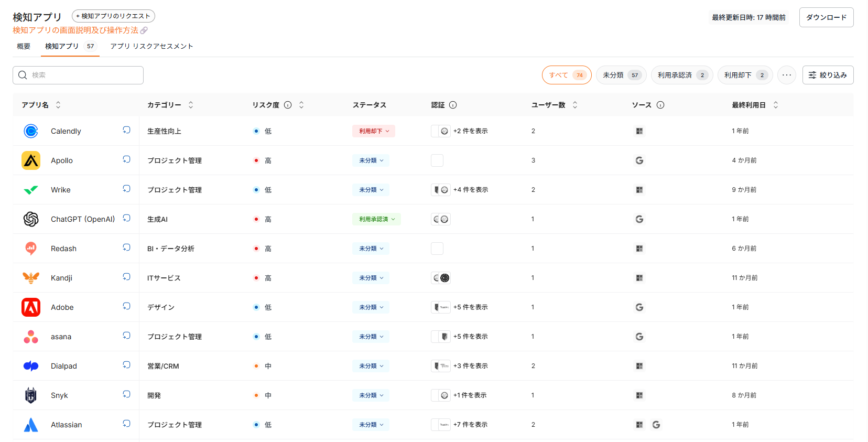Screen dimensions: 868x442
Task: Sort the table by カテゴリー
Action: point(191,105)
